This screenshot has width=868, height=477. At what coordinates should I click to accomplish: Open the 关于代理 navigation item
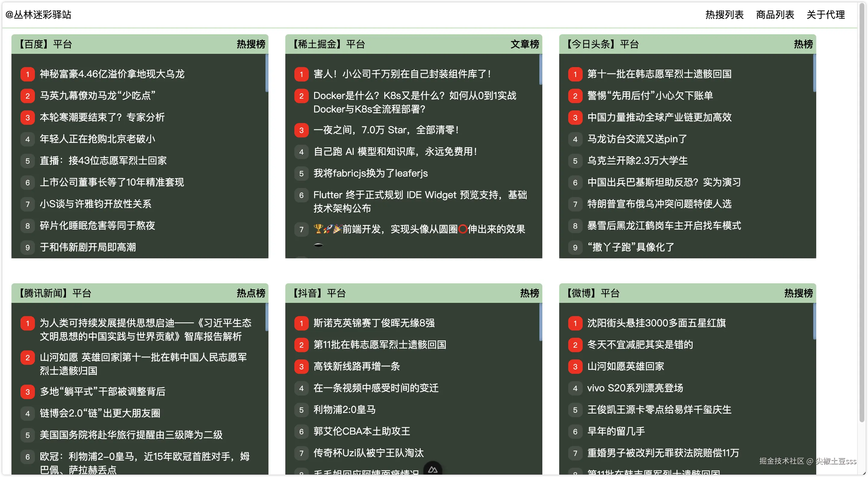(826, 15)
